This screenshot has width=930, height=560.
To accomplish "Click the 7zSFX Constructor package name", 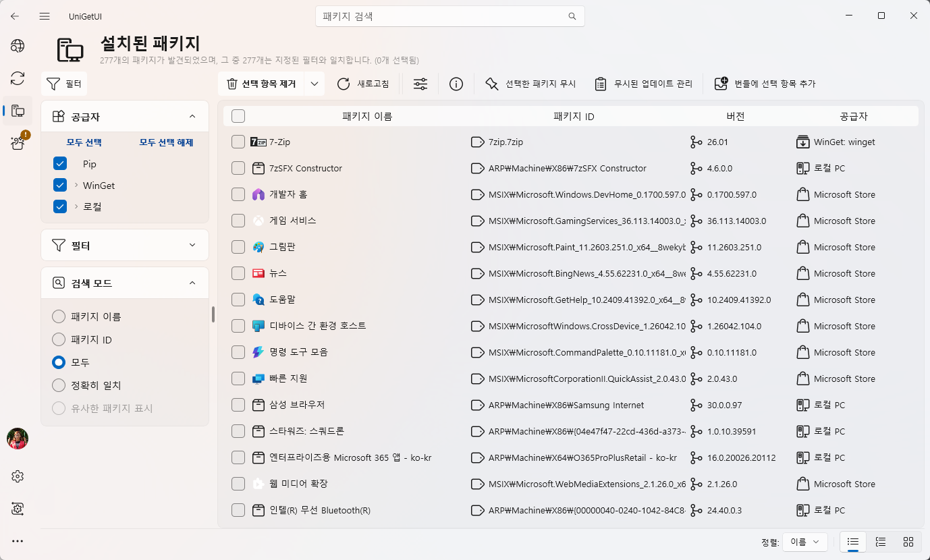I will (306, 168).
